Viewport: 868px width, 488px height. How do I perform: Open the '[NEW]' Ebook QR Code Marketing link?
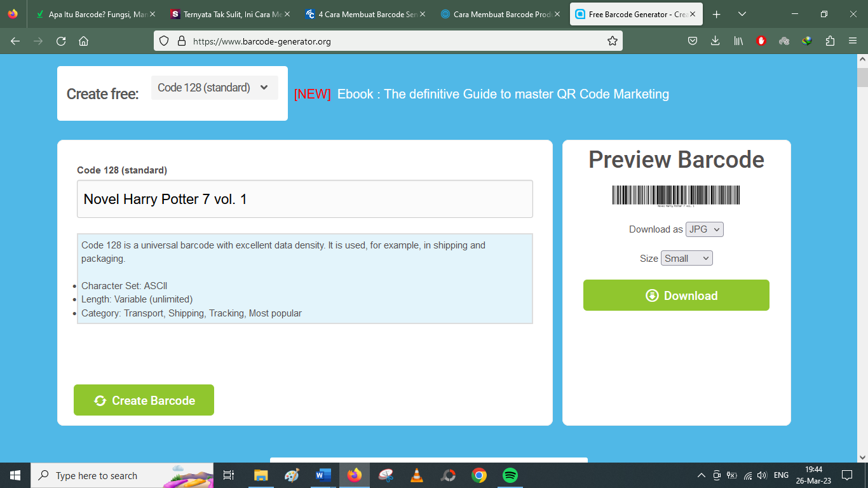point(481,94)
